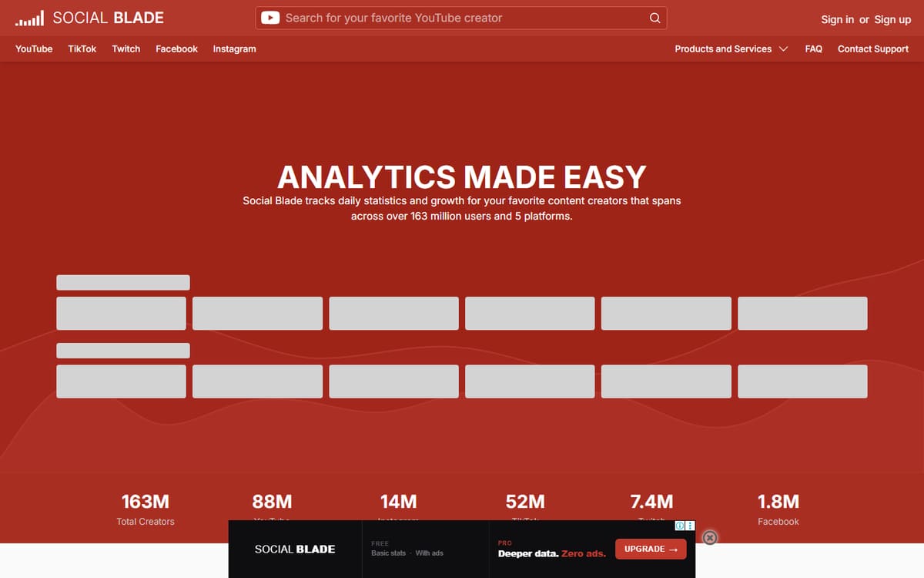924x578 pixels.
Task: Click the ANALYTICS MADE EASY heading
Action: point(462,177)
